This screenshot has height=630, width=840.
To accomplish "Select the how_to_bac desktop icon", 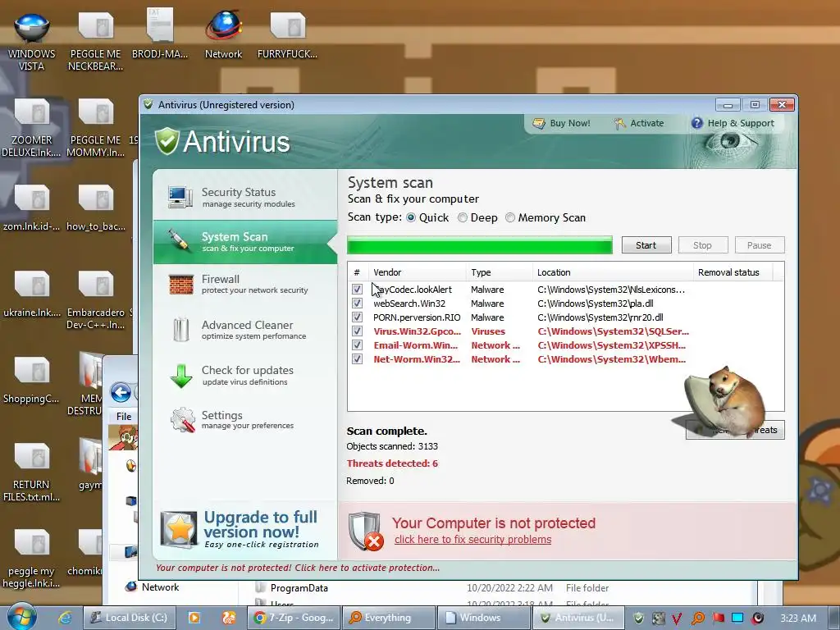I will pyautogui.click(x=96, y=208).
